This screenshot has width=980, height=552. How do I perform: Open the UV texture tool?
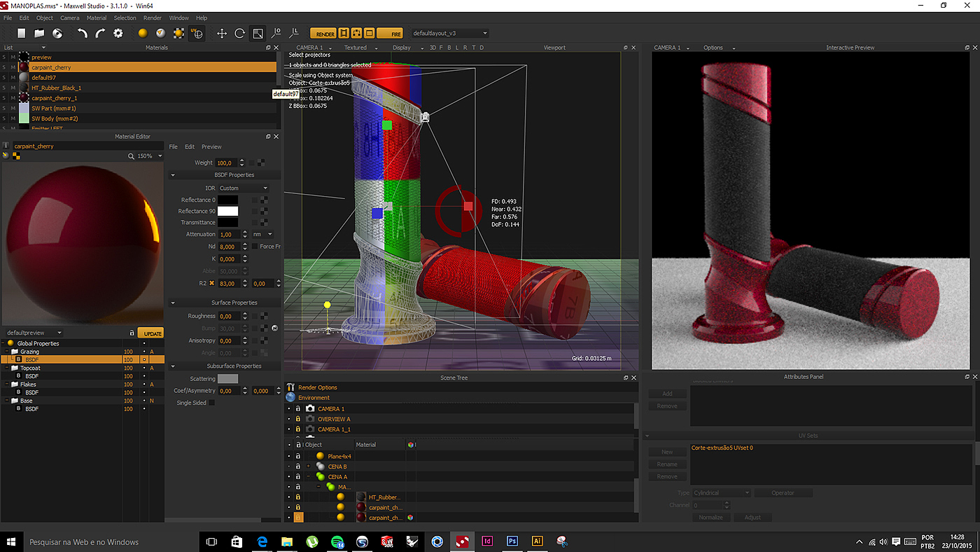click(x=197, y=34)
